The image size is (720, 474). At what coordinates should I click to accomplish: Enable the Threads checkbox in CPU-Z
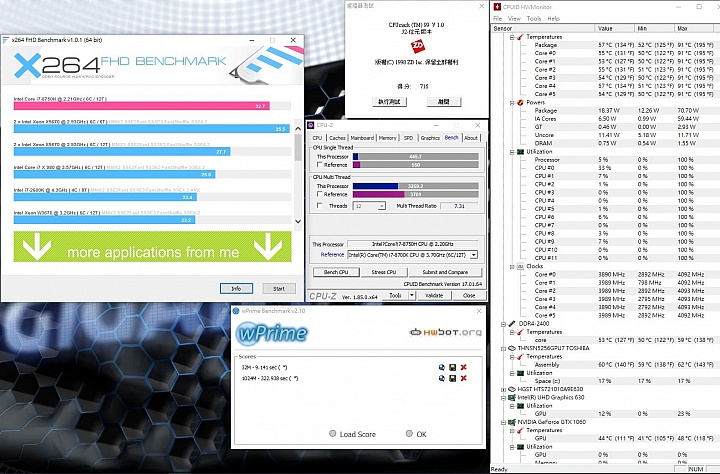320,206
